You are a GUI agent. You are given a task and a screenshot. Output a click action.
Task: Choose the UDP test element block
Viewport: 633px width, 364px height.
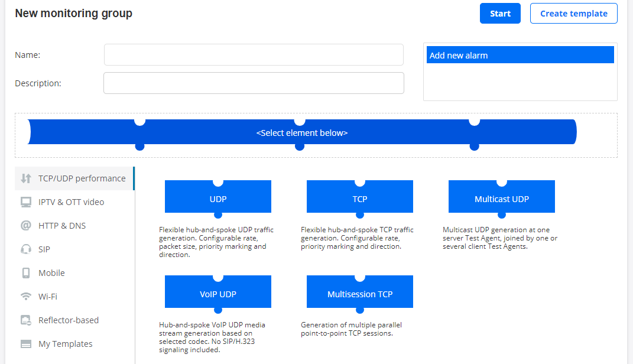click(x=218, y=199)
